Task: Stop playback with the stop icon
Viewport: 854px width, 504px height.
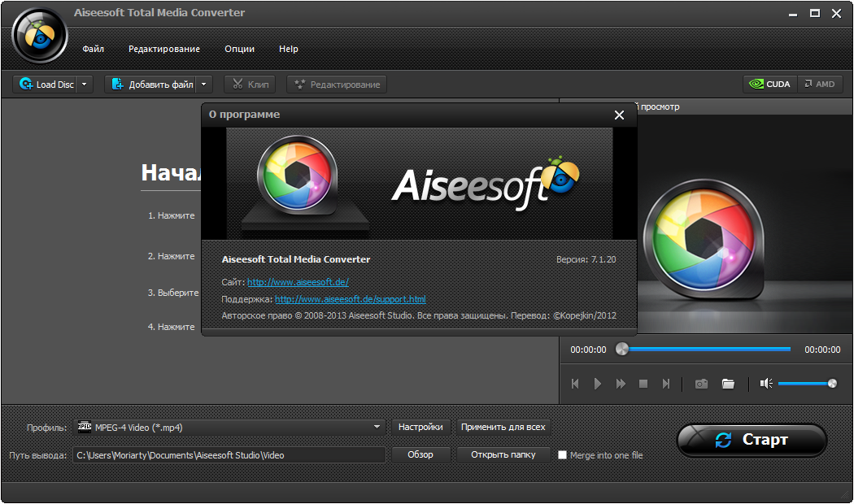Action: [x=643, y=384]
